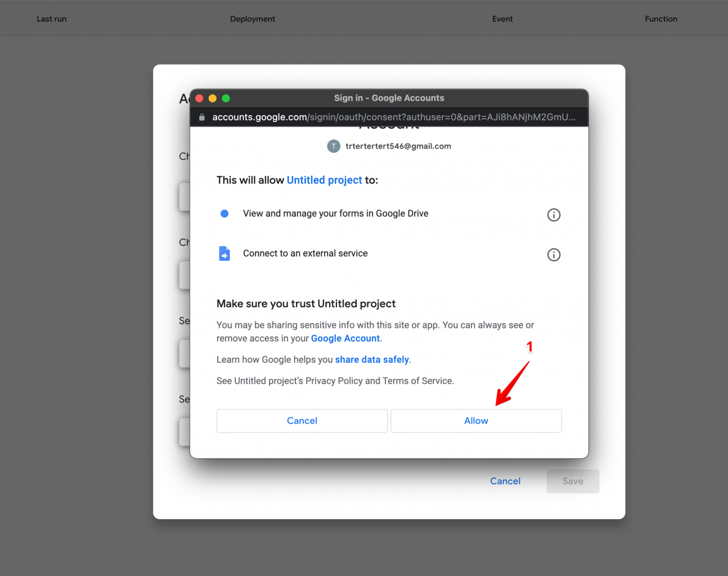Click info icon for external service permission
The width and height of the screenshot is (728, 576).
[x=554, y=255]
